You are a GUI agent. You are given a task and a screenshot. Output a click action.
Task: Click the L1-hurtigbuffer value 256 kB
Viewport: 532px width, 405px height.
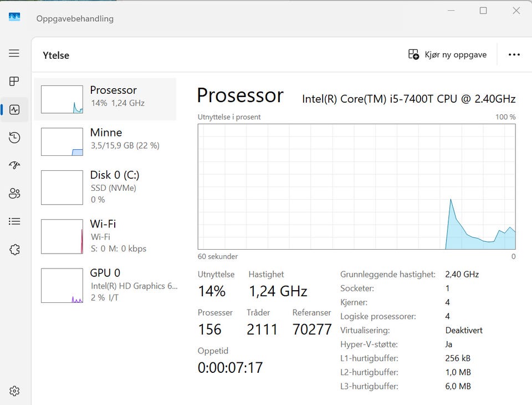[x=458, y=358]
